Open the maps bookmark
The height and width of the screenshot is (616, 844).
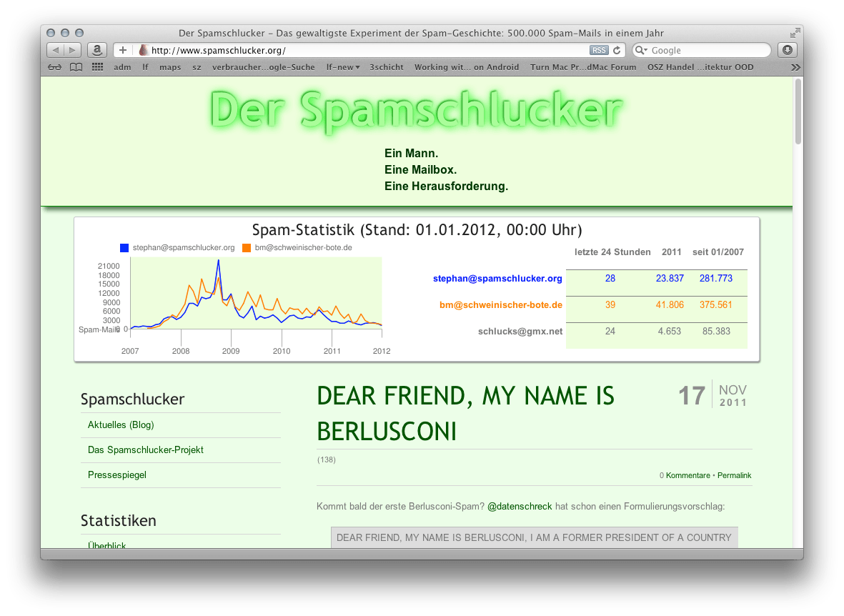coord(170,67)
